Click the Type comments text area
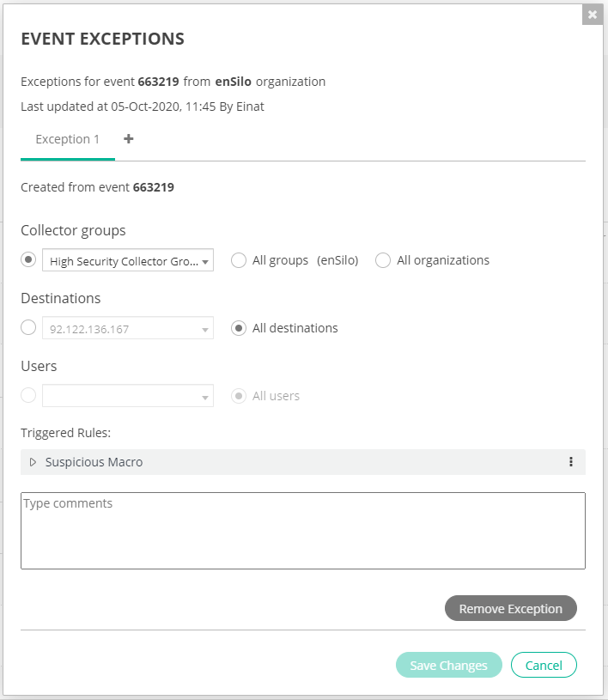Screen dimensions: 608x700 [x=302, y=531]
